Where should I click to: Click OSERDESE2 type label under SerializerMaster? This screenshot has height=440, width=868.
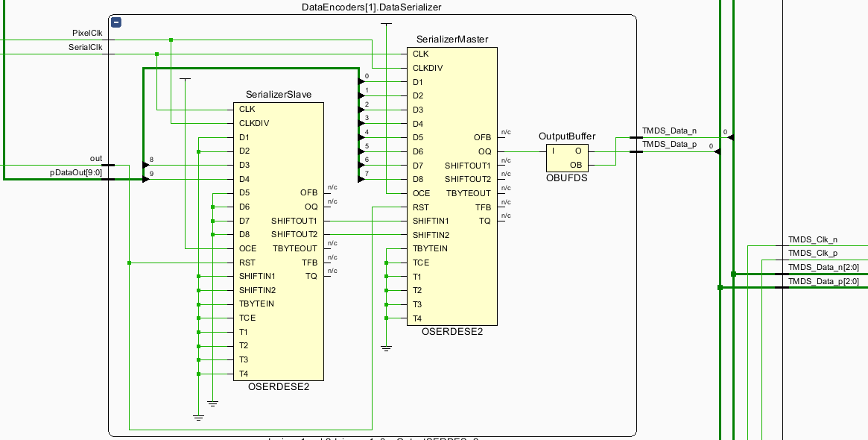coord(452,331)
